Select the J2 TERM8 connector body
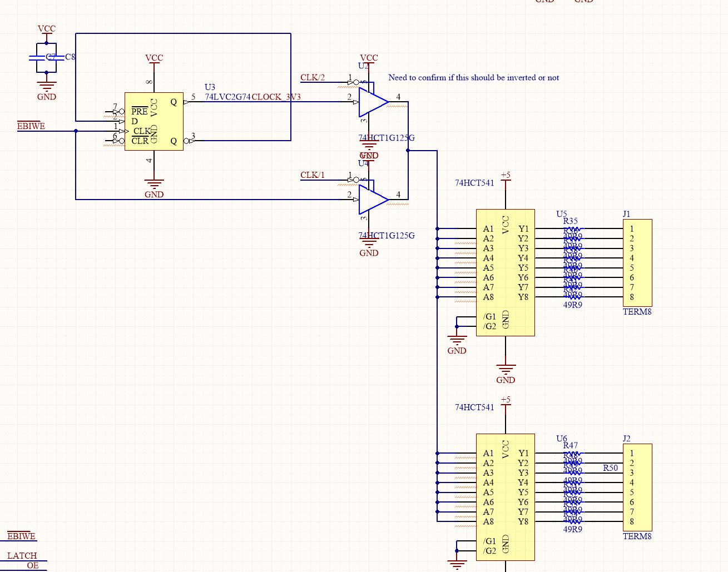This screenshot has width=728, height=572. tap(637, 487)
